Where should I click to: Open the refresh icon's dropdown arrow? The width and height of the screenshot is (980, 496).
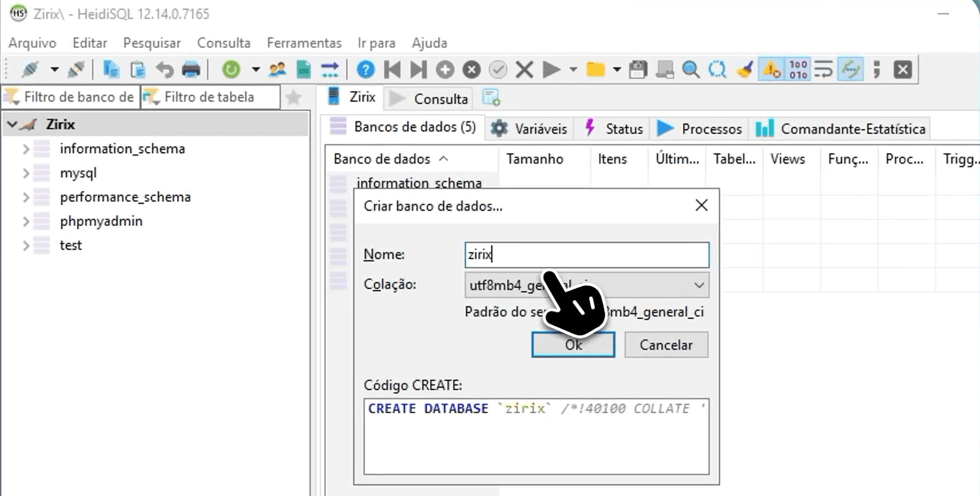(x=256, y=69)
